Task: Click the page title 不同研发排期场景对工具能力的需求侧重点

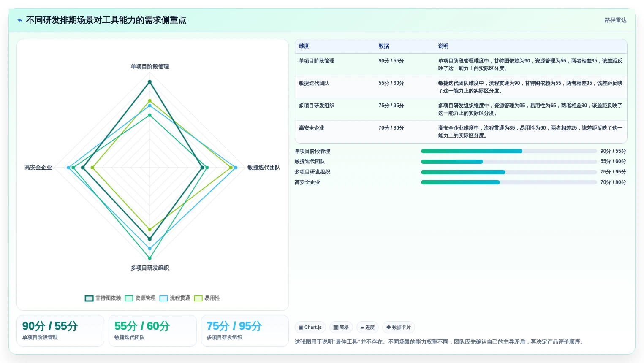Action: coord(106,20)
